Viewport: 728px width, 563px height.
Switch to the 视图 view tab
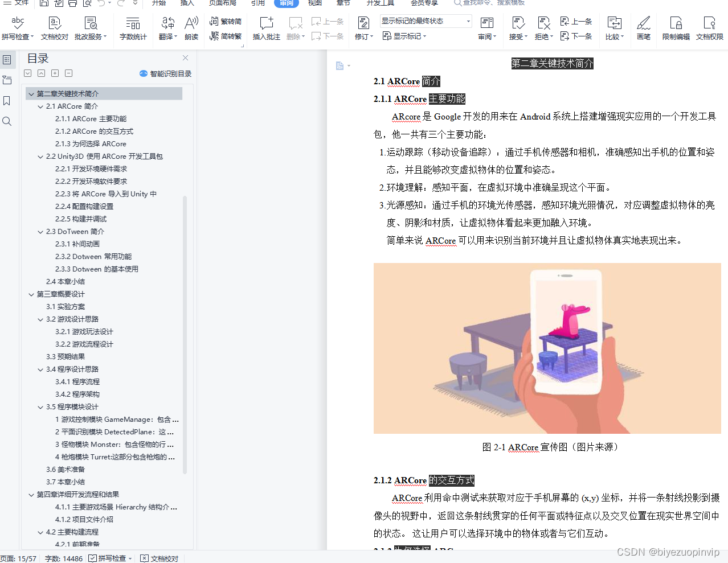(x=315, y=3)
